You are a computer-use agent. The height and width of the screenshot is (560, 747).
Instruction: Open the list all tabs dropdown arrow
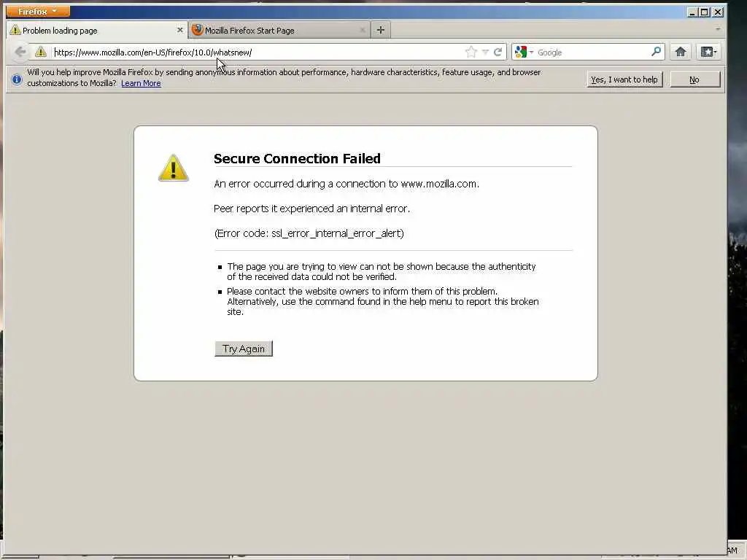click(x=718, y=29)
